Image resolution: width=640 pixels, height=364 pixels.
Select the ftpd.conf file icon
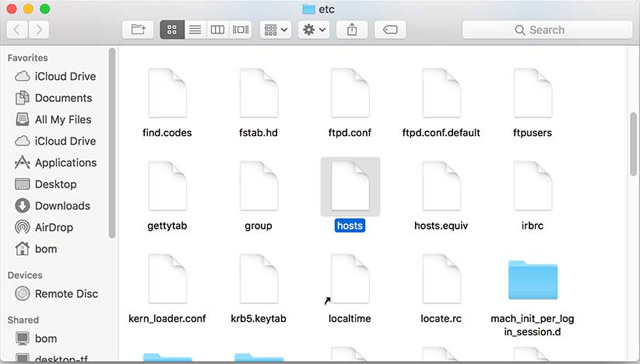[350, 93]
